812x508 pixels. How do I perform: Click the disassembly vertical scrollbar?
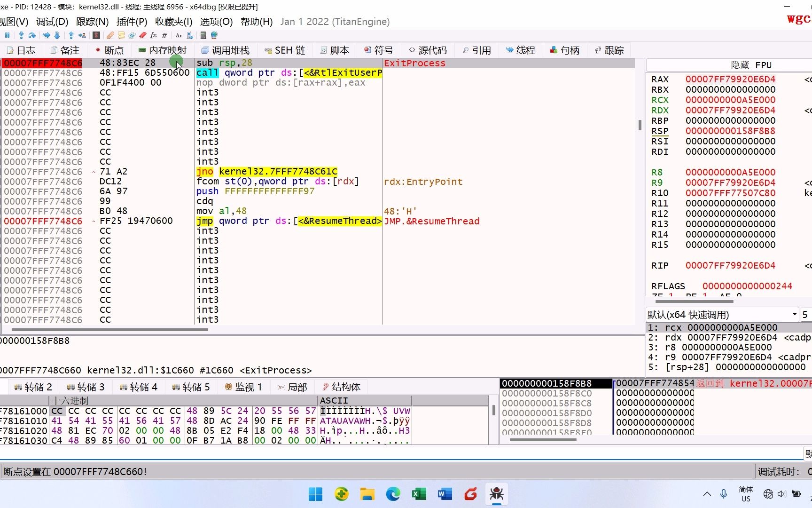[x=640, y=125]
